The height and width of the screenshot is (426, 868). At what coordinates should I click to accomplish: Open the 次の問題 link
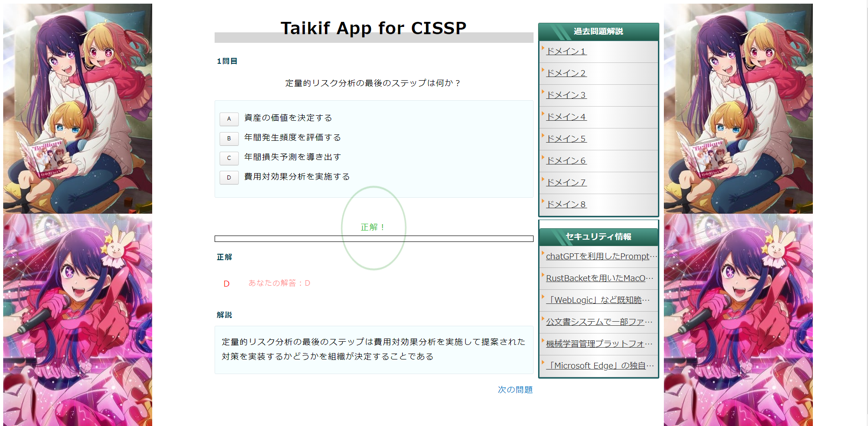click(515, 390)
